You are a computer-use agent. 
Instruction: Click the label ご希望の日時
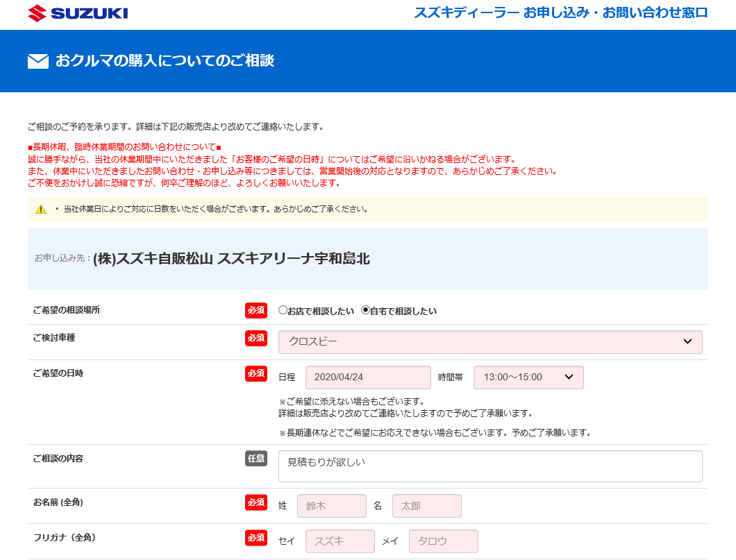(58, 373)
